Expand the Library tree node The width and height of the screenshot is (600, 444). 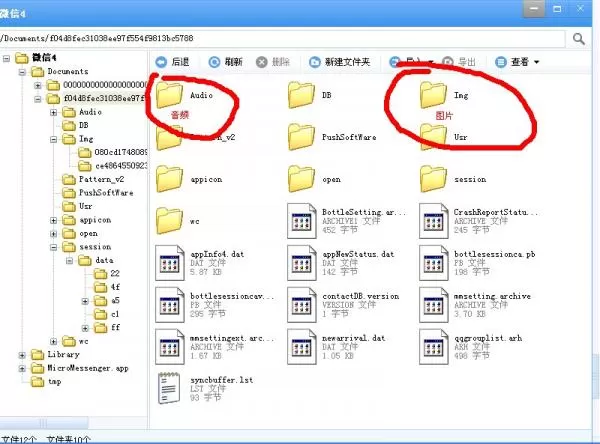coord(22,355)
